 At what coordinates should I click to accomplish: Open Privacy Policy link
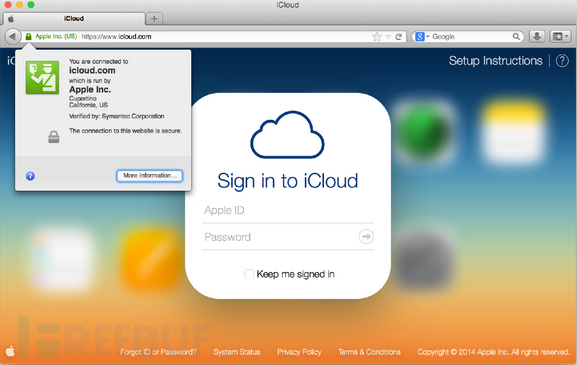pos(299,352)
